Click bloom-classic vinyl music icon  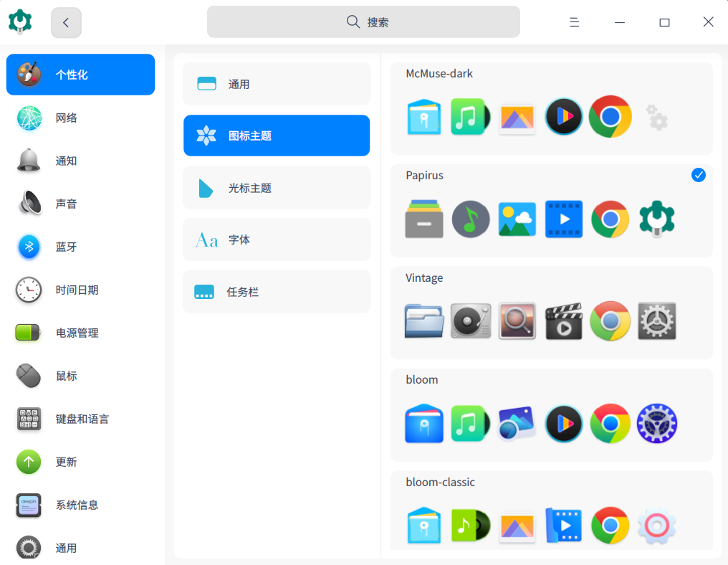coord(471,526)
